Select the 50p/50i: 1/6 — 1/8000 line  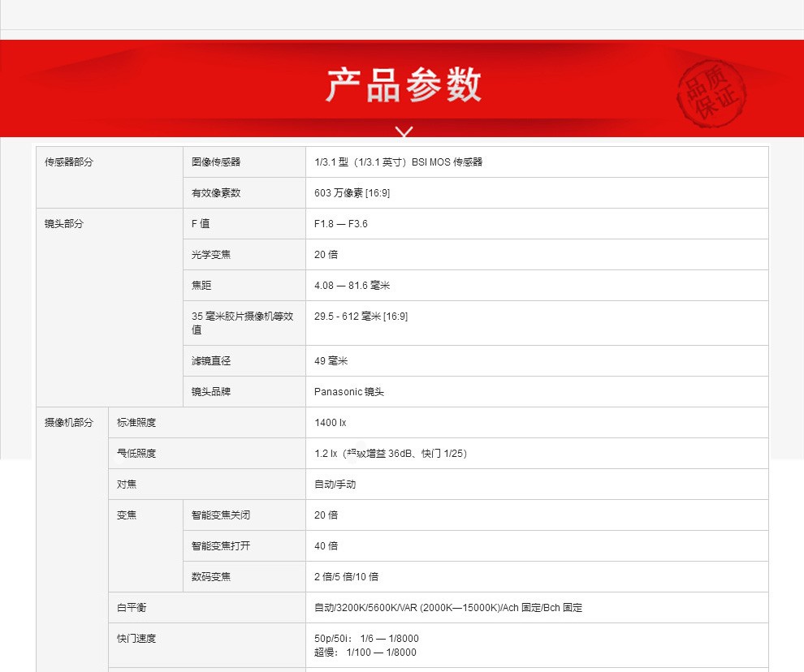point(366,638)
